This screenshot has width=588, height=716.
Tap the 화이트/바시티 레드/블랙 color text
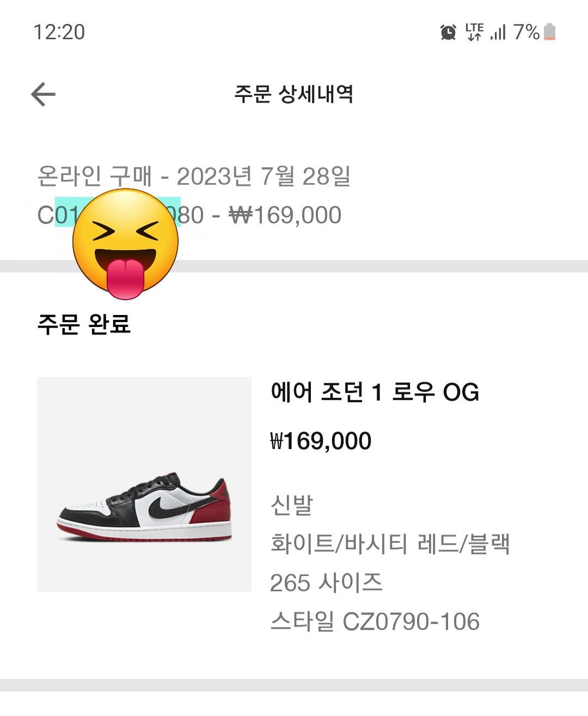pyautogui.click(x=390, y=544)
